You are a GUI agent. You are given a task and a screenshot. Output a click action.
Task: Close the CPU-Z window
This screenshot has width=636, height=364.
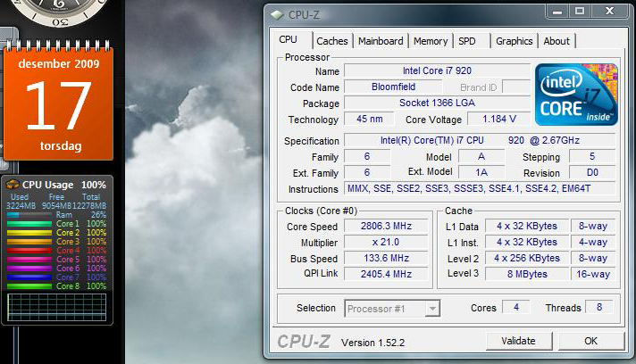click(609, 12)
